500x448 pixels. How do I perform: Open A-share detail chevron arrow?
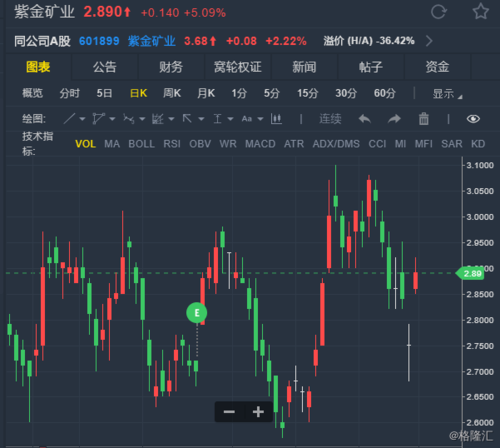click(x=429, y=41)
